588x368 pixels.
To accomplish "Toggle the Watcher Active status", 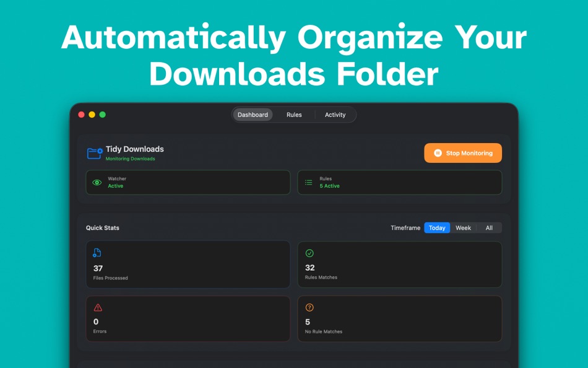I will (188, 182).
